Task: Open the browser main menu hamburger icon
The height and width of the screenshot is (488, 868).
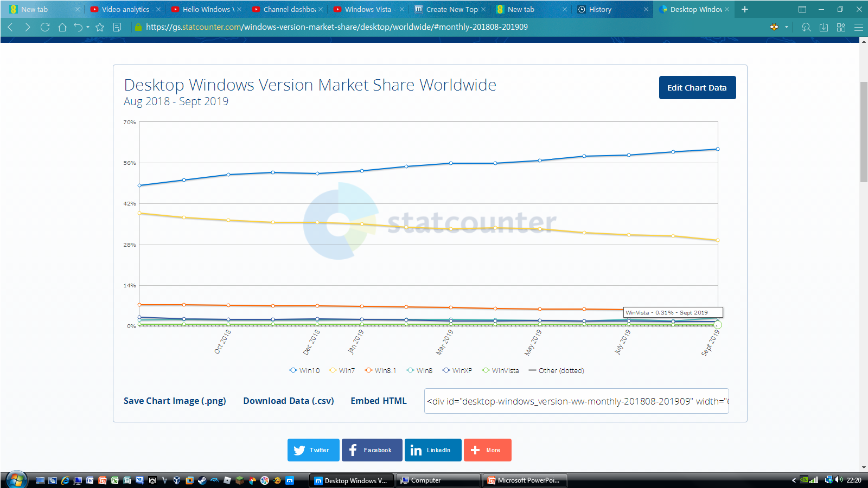Action: pyautogui.click(x=858, y=27)
